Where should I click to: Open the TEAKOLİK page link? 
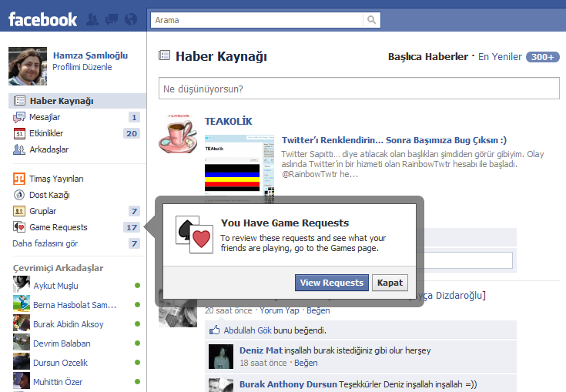(x=228, y=121)
